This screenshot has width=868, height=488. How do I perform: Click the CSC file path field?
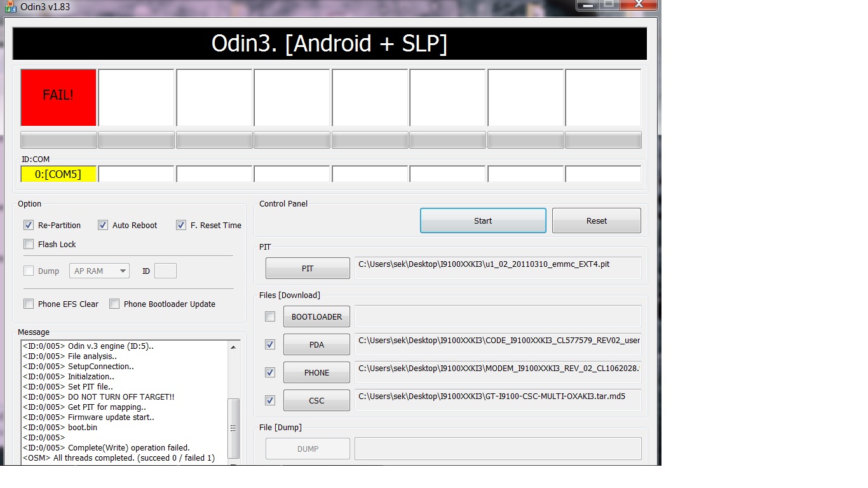pos(498,400)
